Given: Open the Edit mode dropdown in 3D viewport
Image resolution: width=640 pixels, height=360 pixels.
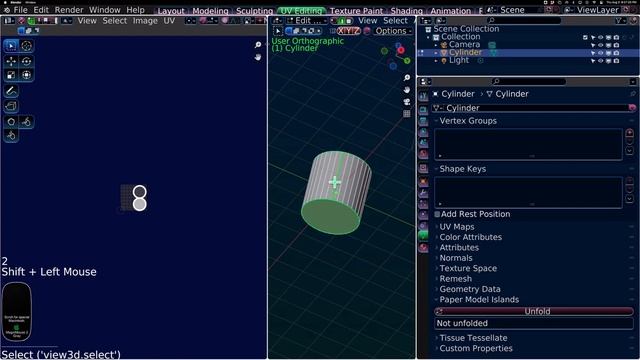Looking at the screenshot, I should tap(307, 20).
